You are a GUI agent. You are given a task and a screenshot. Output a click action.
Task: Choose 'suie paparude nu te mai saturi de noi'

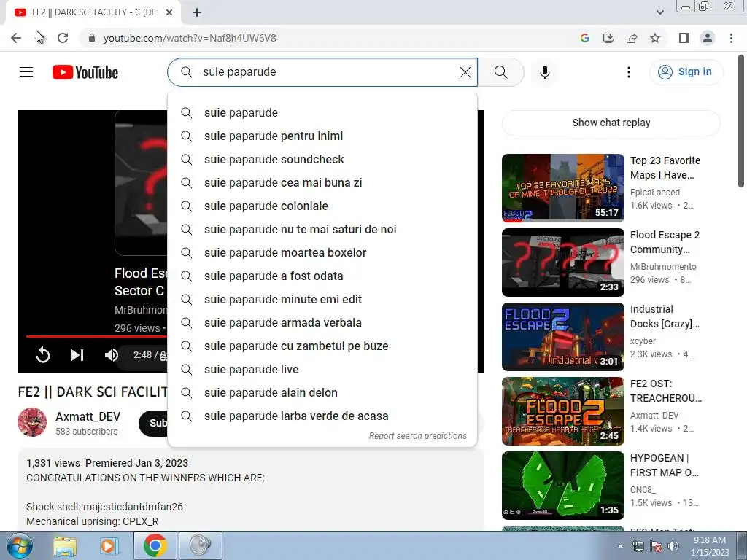click(x=322, y=230)
